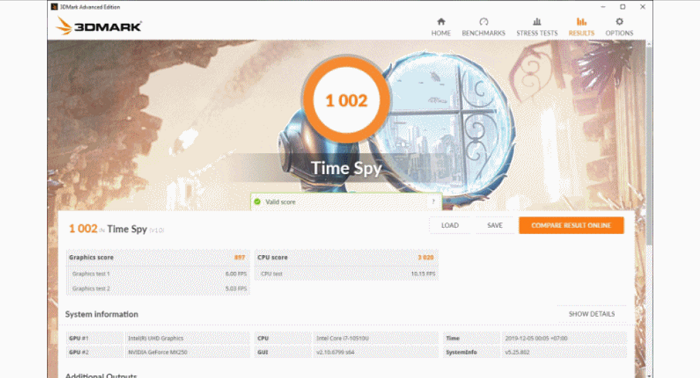Click the 3DMark logo
Screen dimensions: 700x378
click(x=99, y=26)
